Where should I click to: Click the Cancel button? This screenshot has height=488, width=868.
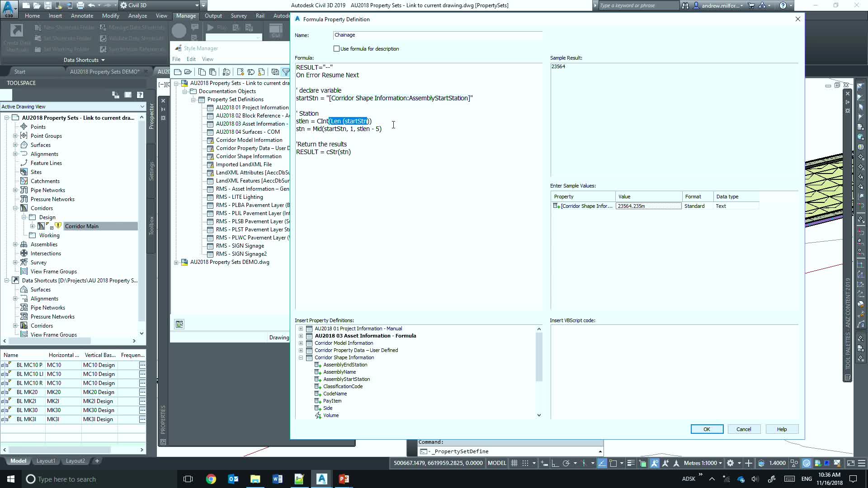(x=744, y=429)
